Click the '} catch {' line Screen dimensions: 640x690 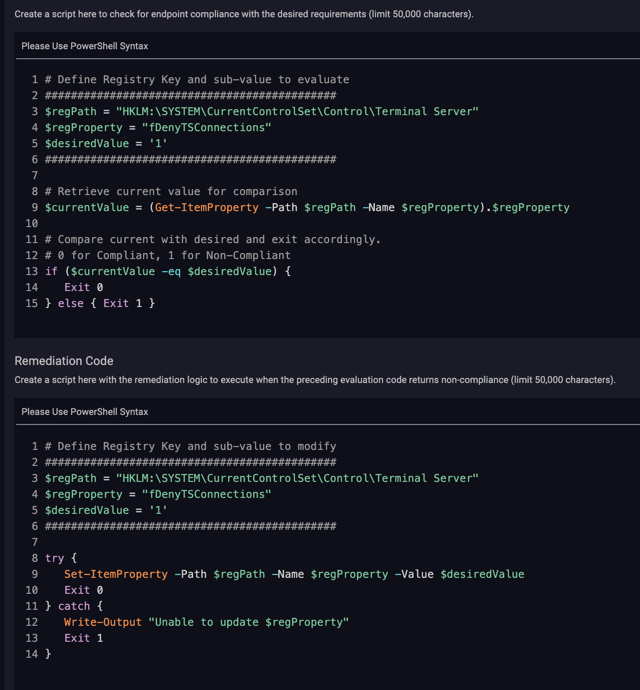tap(74, 606)
